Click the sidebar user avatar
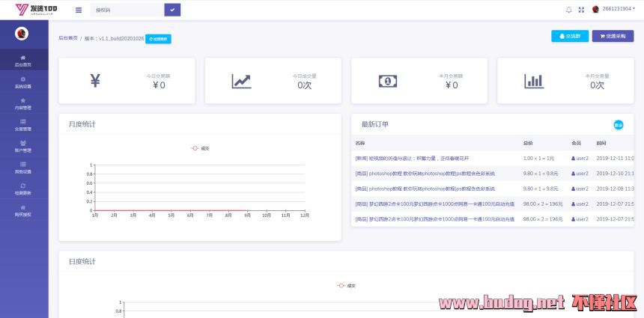 22,34
